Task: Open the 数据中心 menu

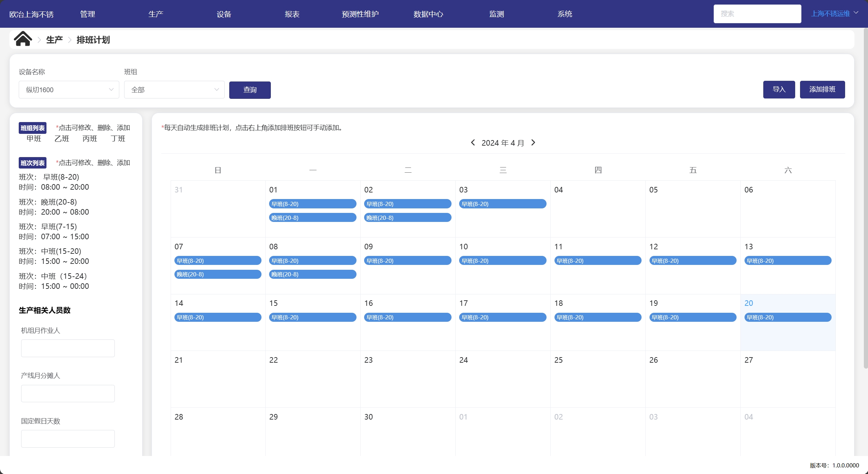Action: coord(428,14)
